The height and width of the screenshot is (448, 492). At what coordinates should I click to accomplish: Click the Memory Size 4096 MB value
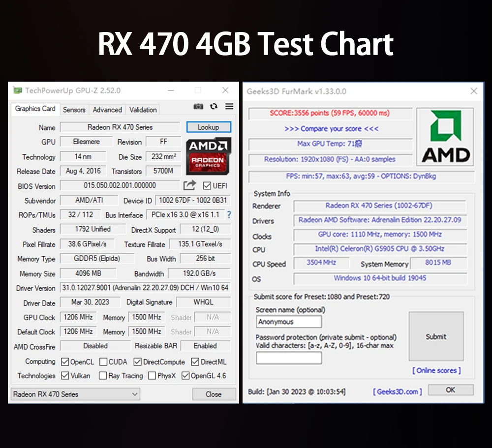click(88, 273)
